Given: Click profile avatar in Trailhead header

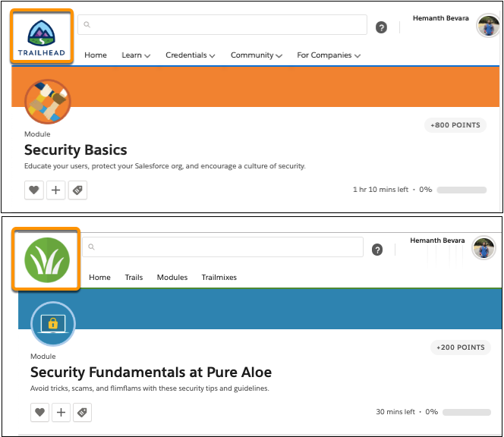Looking at the screenshot, I should click(488, 25).
